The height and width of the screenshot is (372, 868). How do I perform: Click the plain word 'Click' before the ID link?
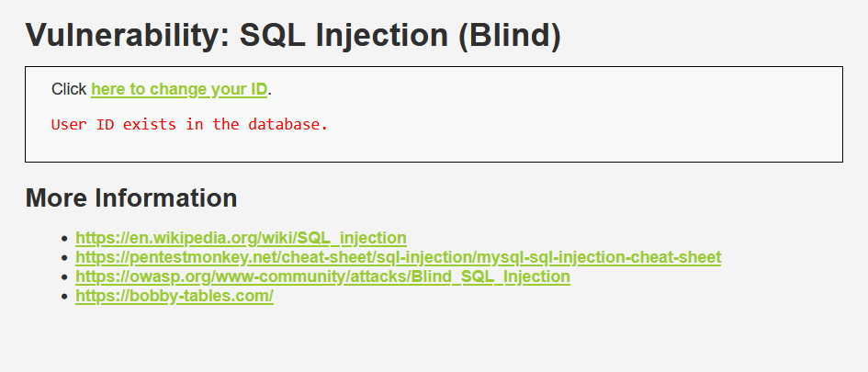[69, 89]
